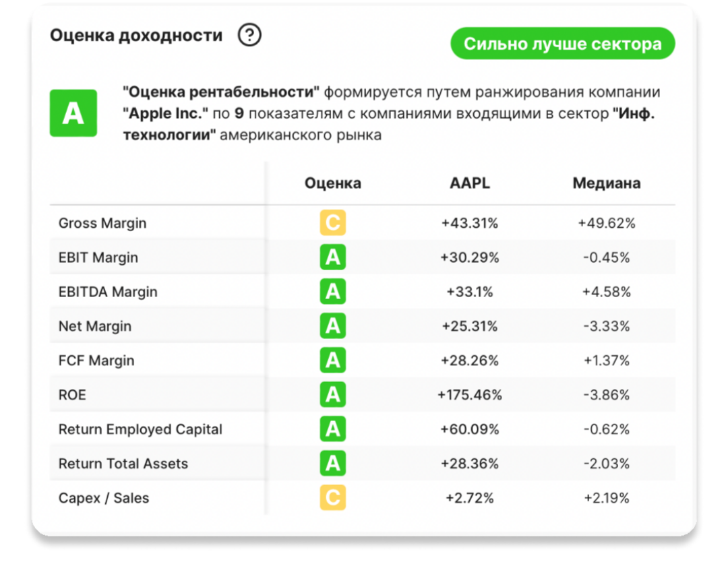Screen dimensions: 728x562
Task: Select the 'AAPL' column header
Action: 470,183
